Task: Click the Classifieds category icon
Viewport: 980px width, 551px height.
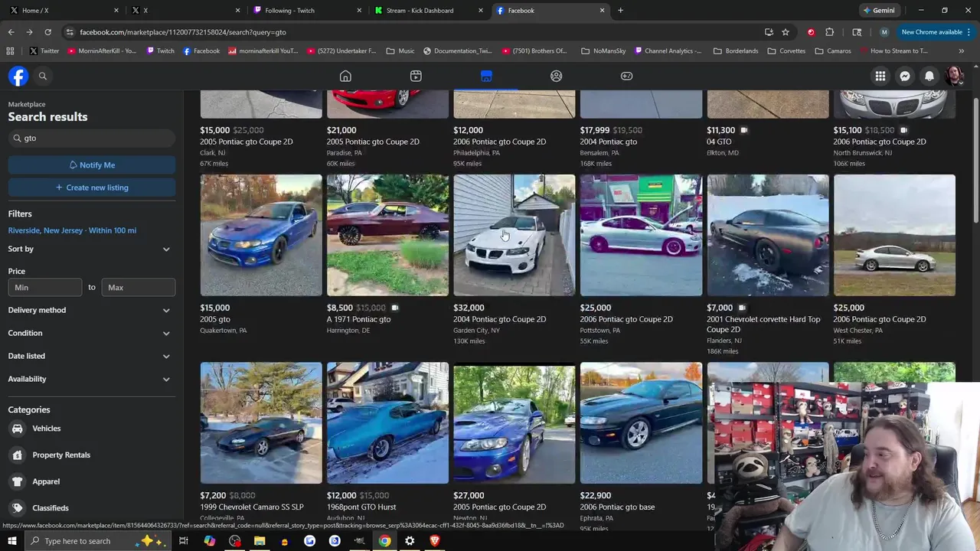Action: point(18,507)
